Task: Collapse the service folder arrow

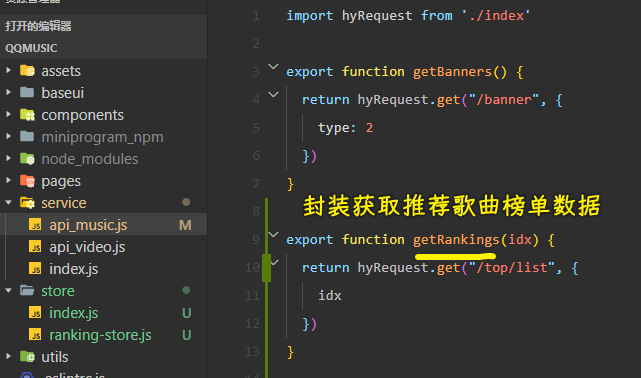Action: point(8,202)
